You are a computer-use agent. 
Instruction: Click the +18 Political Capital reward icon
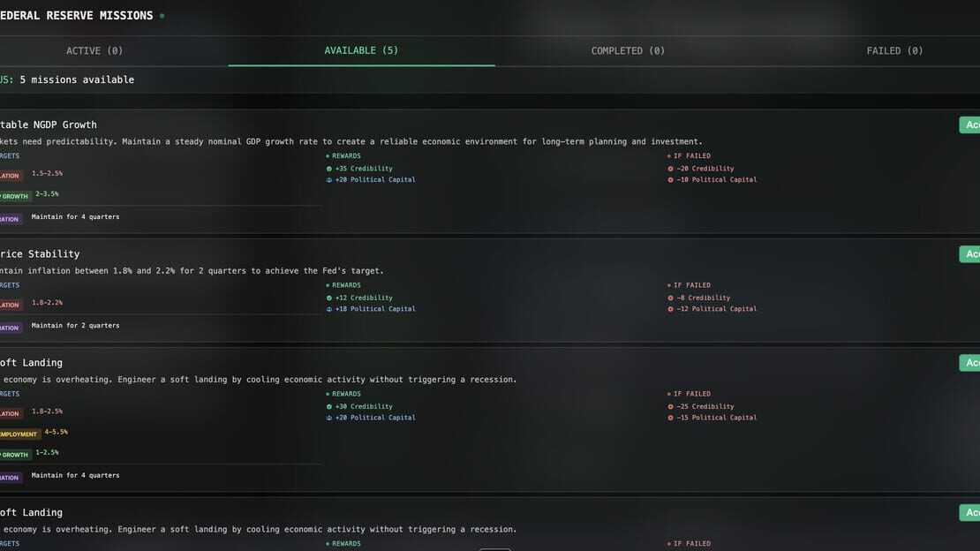tap(328, 309)
